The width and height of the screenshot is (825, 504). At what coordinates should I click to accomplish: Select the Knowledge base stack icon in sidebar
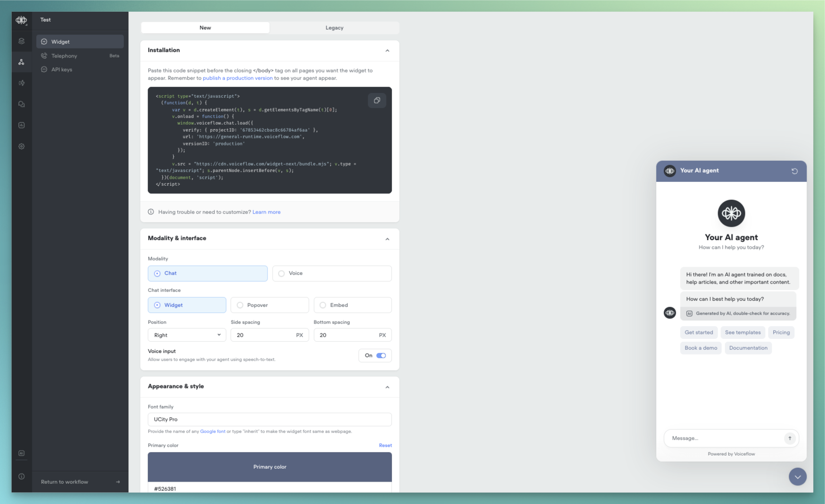click(21, 41)
